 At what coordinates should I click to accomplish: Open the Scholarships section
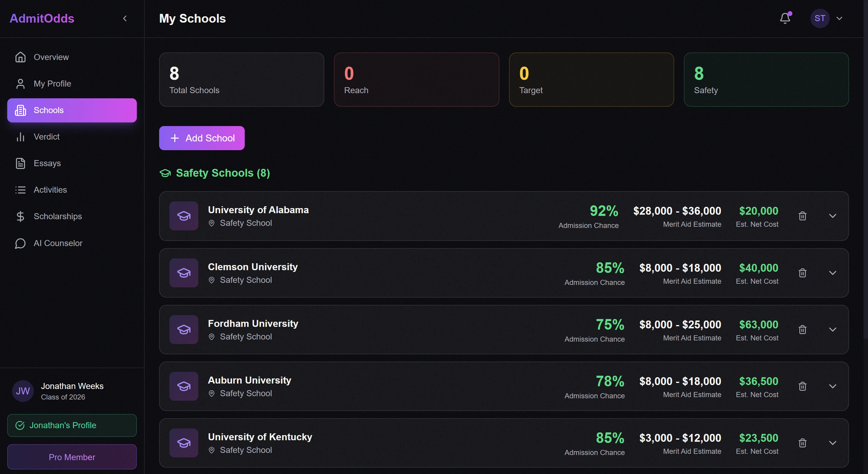[58, 216]
